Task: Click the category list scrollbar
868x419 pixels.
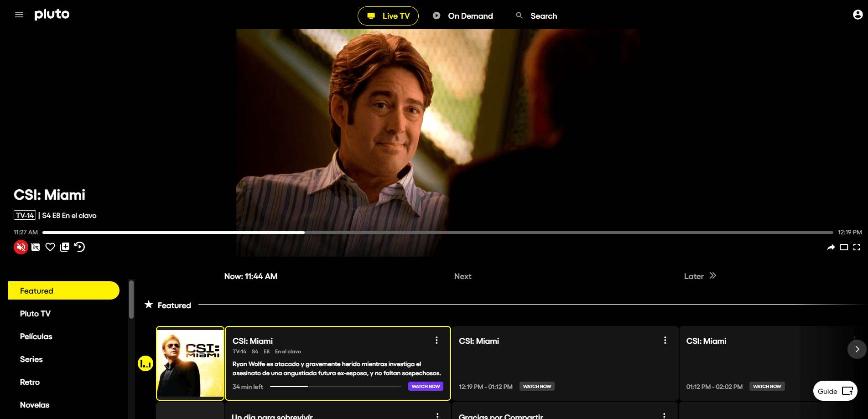Action: (131, 300)
